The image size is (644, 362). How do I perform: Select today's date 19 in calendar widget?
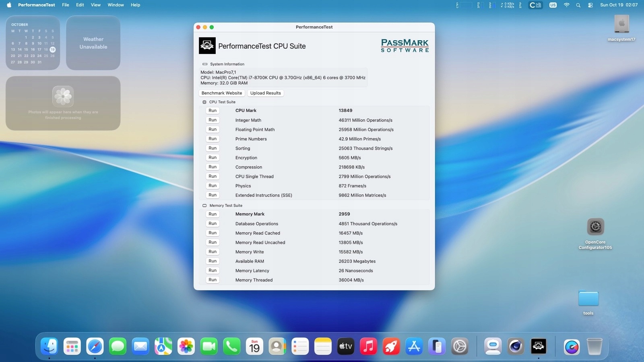coord(52,49)
